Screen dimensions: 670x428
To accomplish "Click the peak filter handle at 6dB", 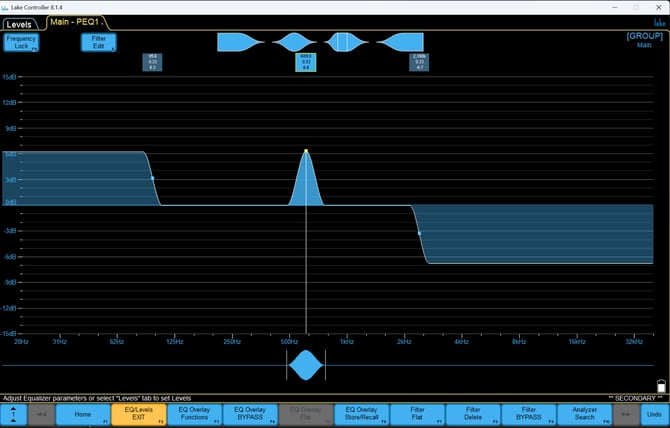I will pos(306,151).
